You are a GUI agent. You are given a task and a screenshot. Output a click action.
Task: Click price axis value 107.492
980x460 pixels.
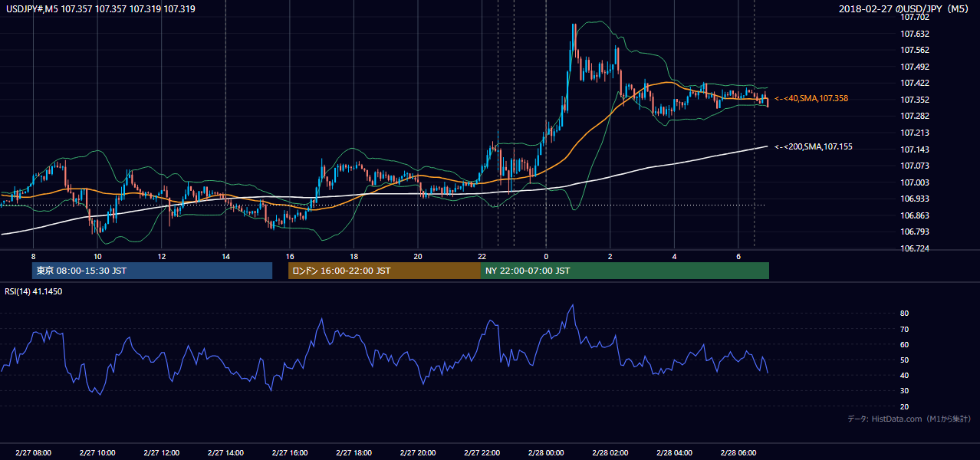(x=913, y=67)
